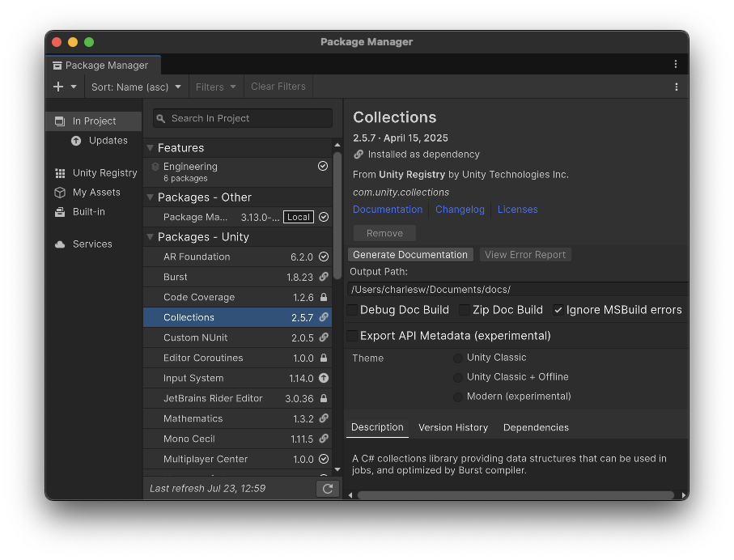The image size is (734, 560).
Task: Switch to the Version History tab
Action: [453, 427]
